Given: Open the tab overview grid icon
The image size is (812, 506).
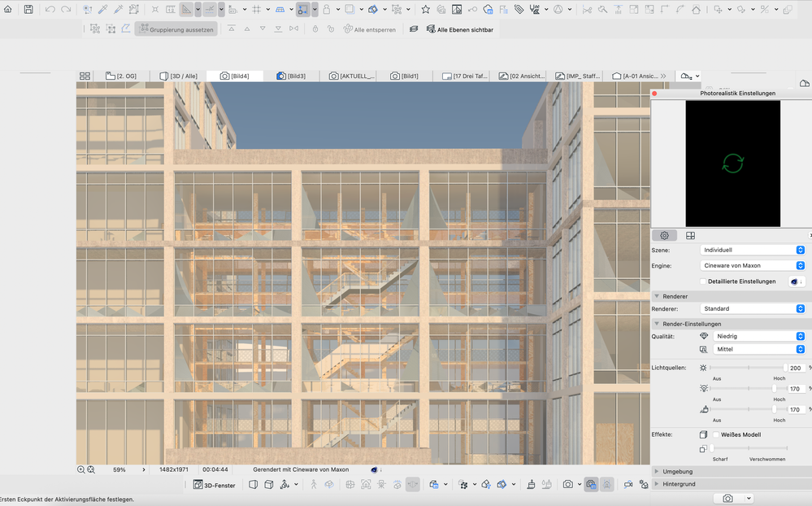Looking at the screenshot, I should point(85,76).
